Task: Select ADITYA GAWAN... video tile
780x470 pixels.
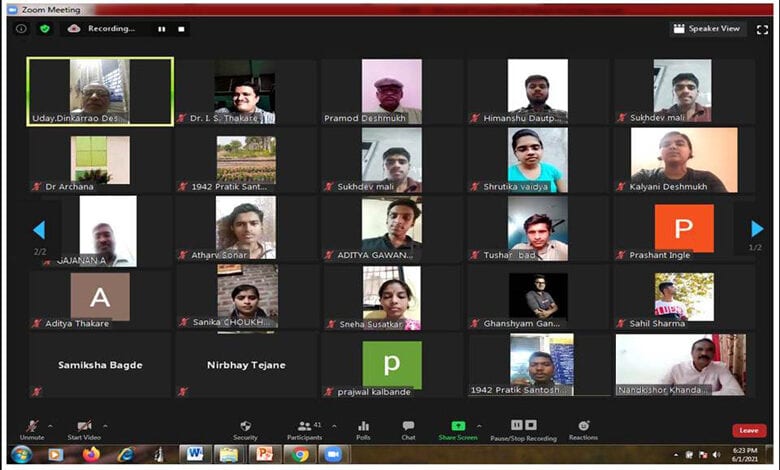Action: point(392,228)
